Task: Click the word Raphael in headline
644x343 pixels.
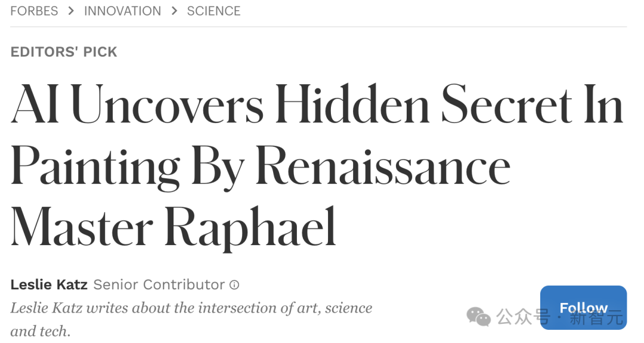Action: coord(250,227)
